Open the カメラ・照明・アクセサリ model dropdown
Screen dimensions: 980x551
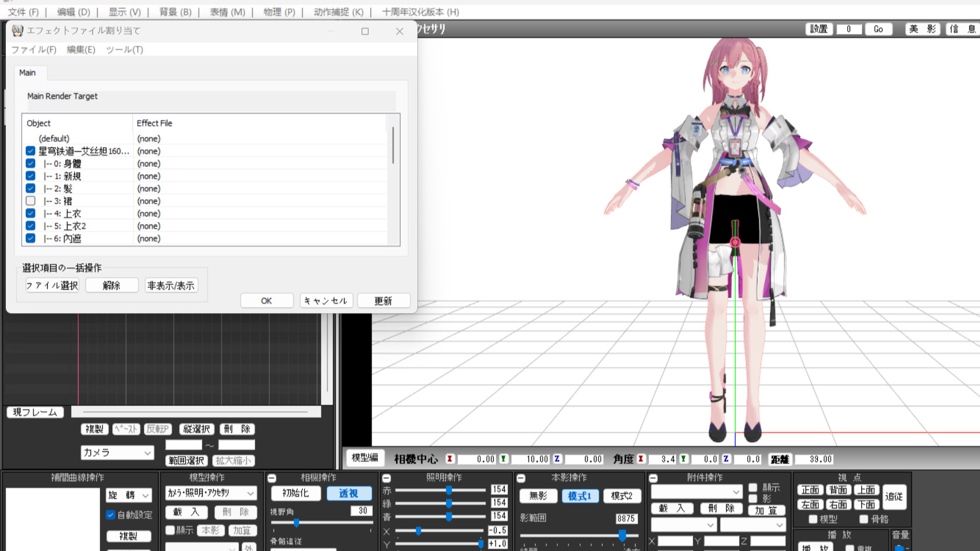pos(210,493)
